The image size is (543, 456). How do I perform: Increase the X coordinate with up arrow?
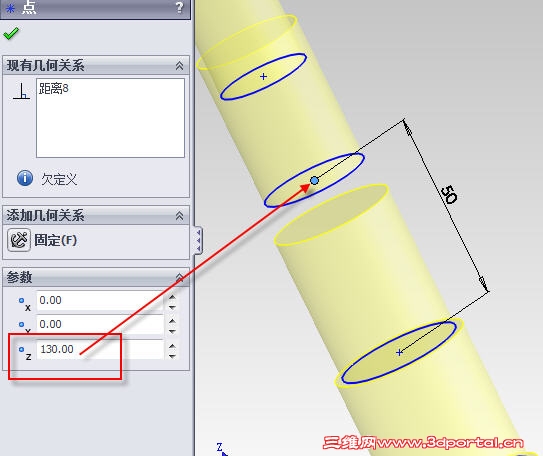click(172, 297)
